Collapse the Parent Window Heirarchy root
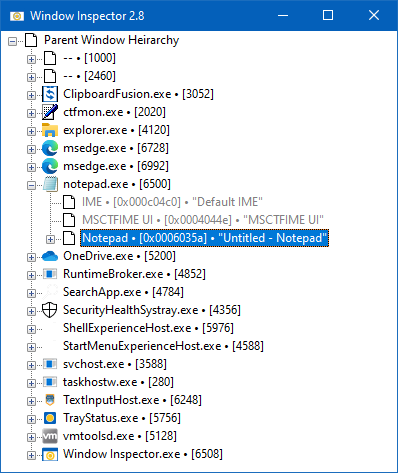This screenshot has width=398, height=473. click(12, 41)
